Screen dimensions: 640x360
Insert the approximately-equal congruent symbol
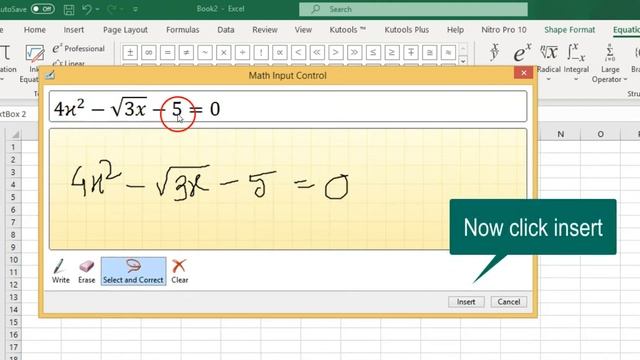430,52
